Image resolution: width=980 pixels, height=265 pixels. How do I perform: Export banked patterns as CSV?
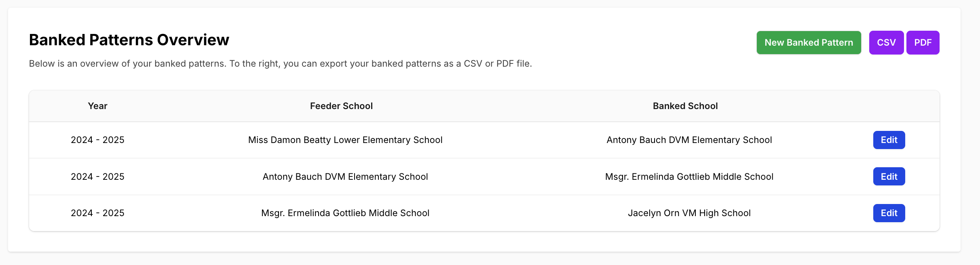pyautogui.click(x=886, y=42)
